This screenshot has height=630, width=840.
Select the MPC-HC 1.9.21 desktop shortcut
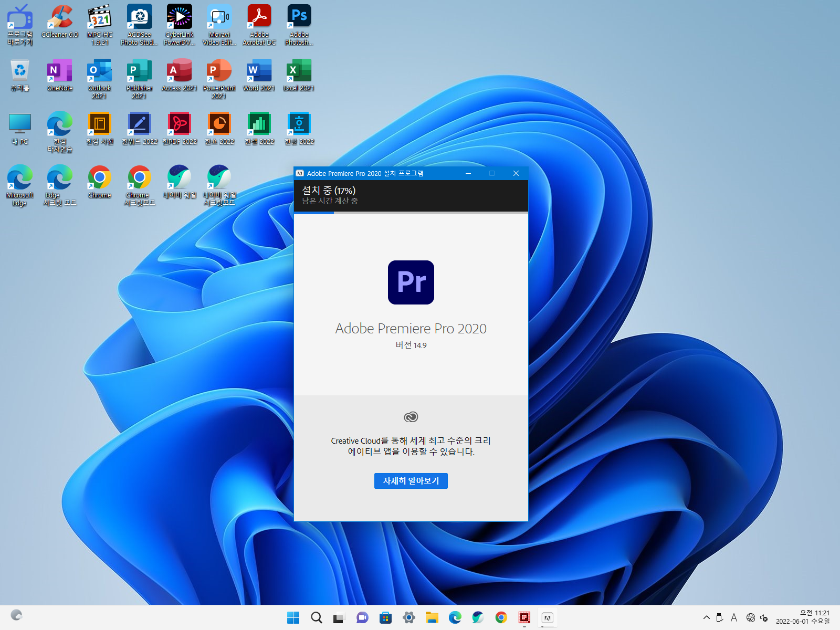[x=100, y=25]
